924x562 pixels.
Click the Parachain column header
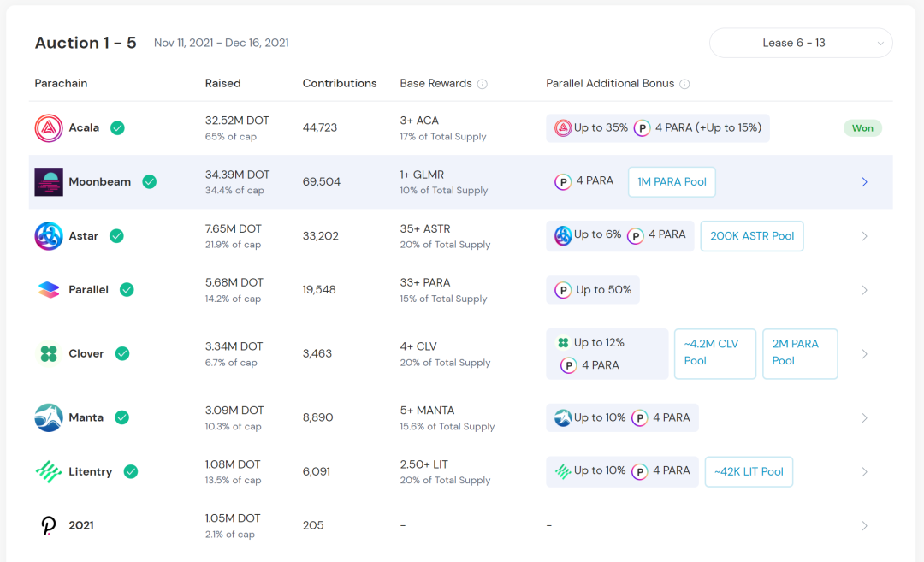pyautogui.click(x=61, y=84)
